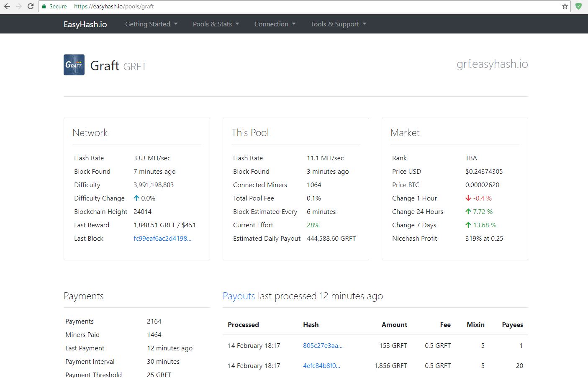Reload the page with refresh icon
Image resolution: width=588 pixels, height=378 pixels.
pyautogui.click(x=30, y=6)
